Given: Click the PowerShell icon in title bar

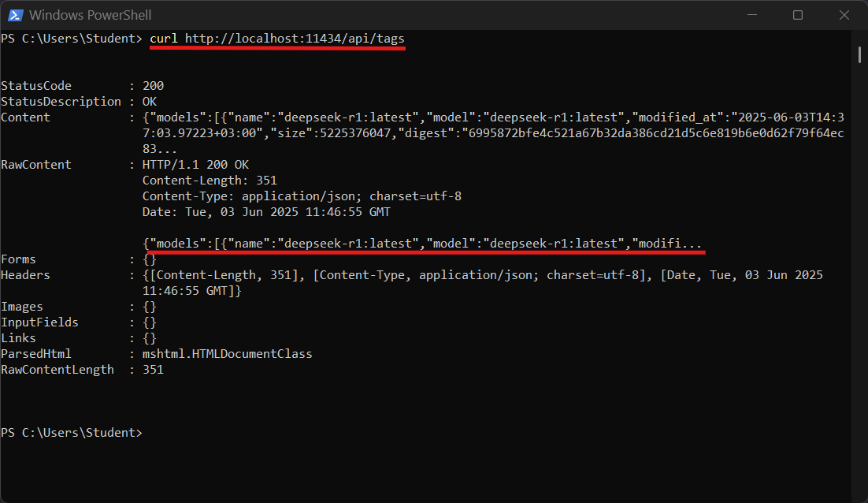Looking at the screenshot, I should click(15, 15).
